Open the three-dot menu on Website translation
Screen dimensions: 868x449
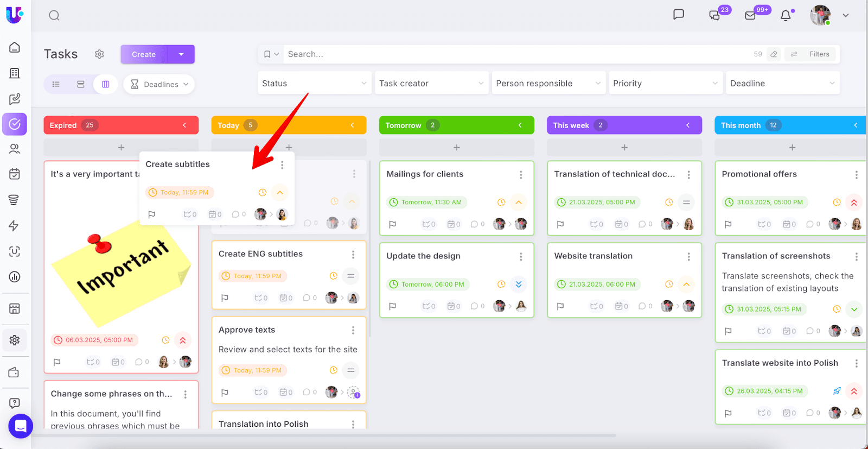pos(689,257)
